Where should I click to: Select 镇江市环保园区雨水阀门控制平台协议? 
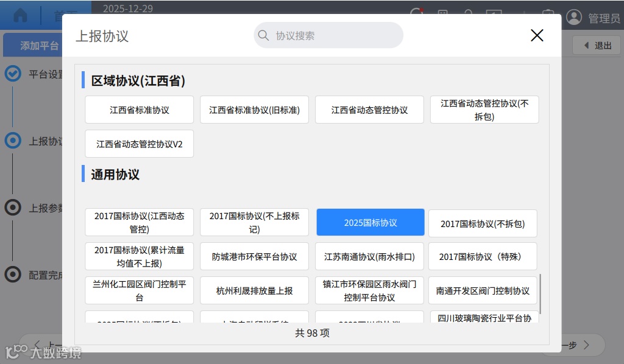[x=369, y=290]
